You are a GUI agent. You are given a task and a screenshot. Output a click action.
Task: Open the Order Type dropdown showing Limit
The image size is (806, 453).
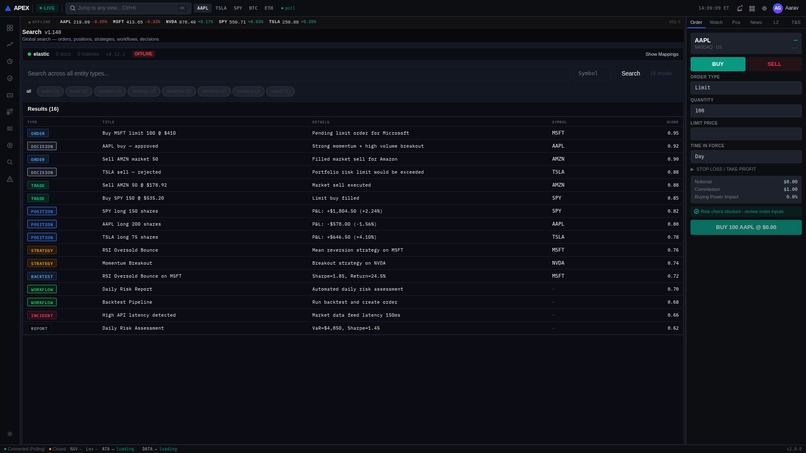click(746, 87)
